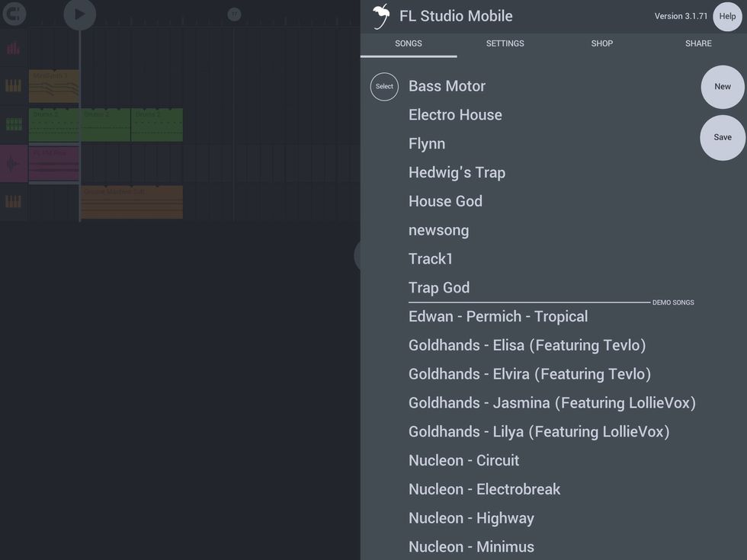Select demo Nucleon - Highway
This screenshot has height=560, width=747.
(471, 518)
